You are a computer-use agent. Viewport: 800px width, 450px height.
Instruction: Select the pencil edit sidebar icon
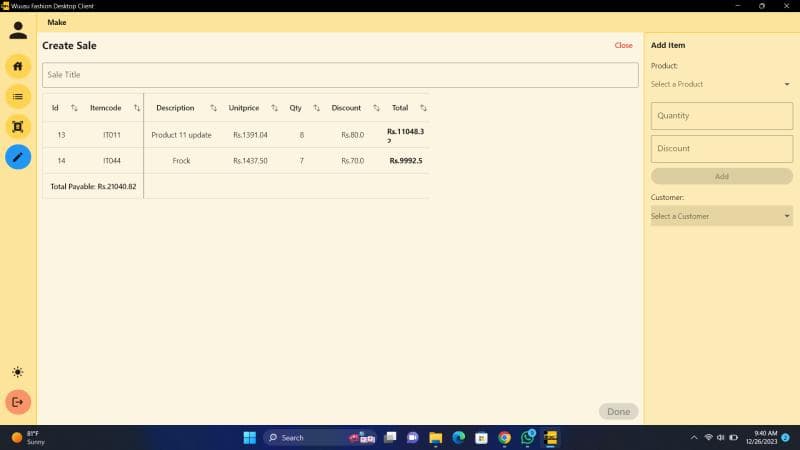pos(18,157)
